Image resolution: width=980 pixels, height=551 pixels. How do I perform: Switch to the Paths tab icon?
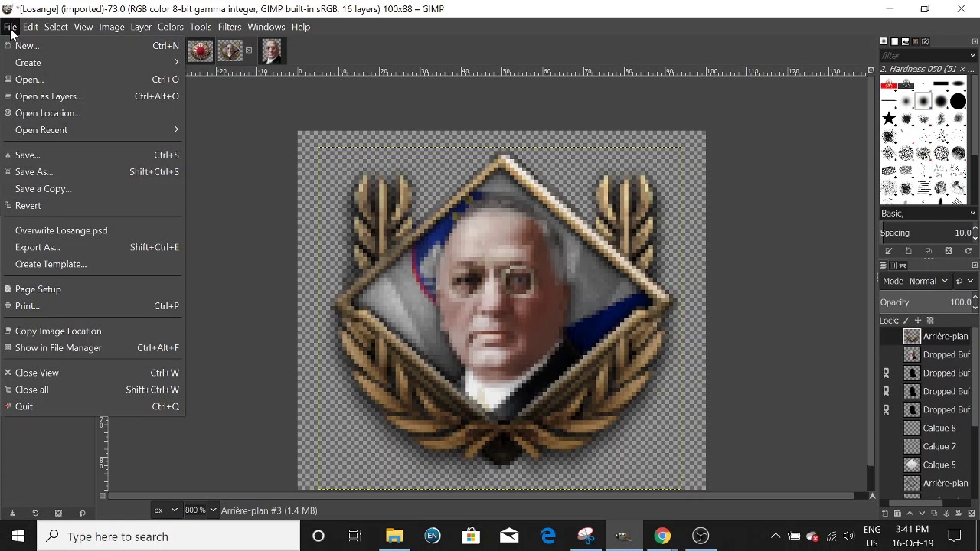(903, 266)
